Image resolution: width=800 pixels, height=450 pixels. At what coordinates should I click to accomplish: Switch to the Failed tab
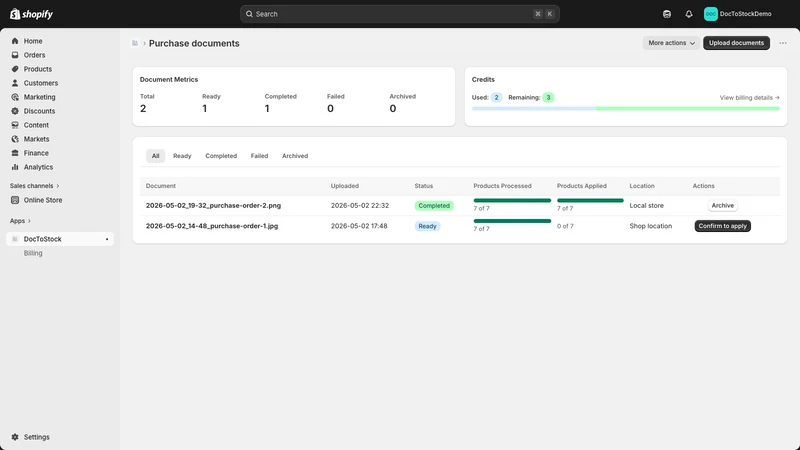coord(259,156)
